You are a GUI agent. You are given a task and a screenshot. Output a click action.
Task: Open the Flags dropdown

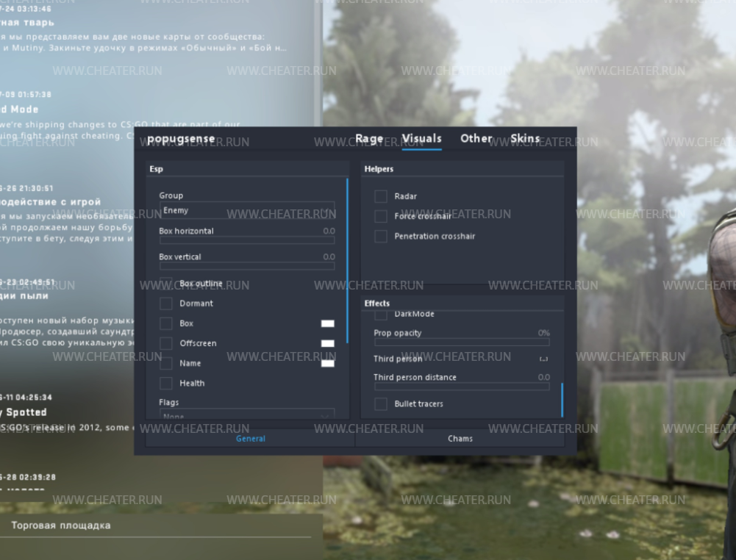click(247, 414)
